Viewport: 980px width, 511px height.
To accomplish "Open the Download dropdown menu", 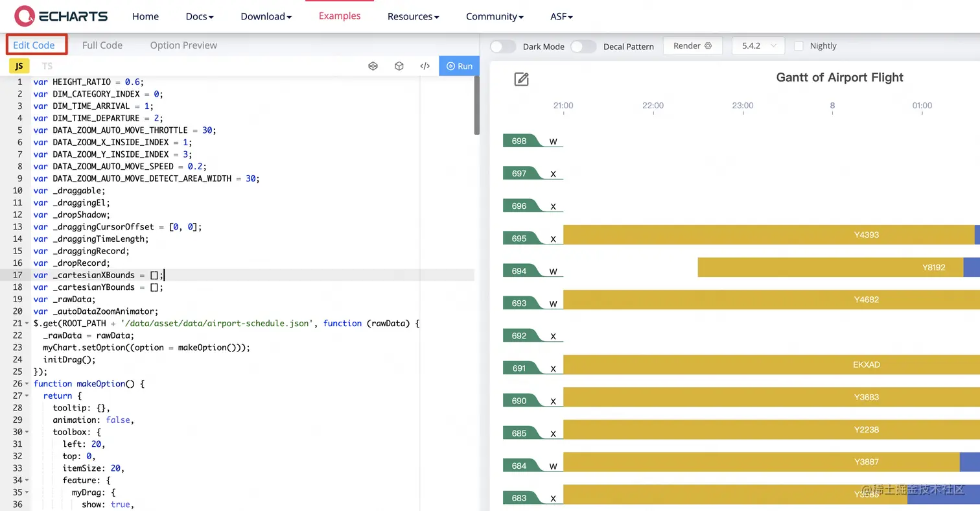I will tap(266, 16).
